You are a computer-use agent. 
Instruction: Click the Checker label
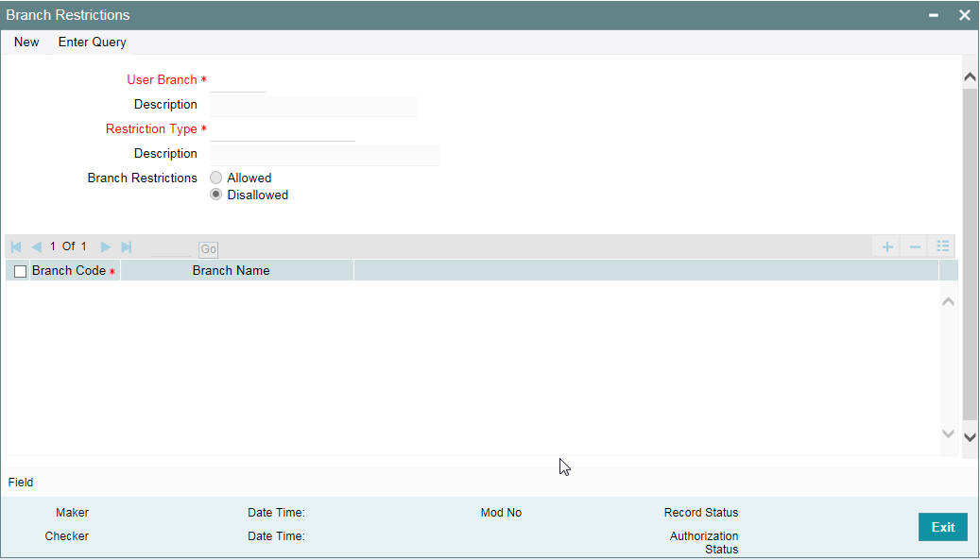(67, 536)
